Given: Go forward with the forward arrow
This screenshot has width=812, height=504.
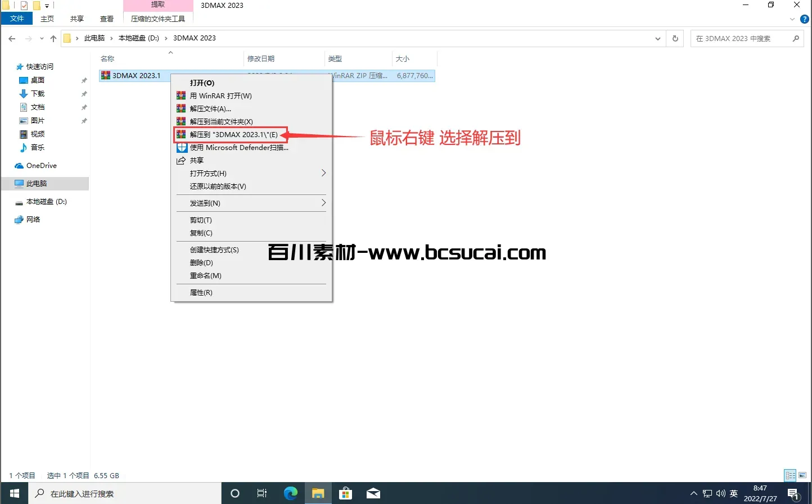Looking at the screenshot, I should coord(29,38).
